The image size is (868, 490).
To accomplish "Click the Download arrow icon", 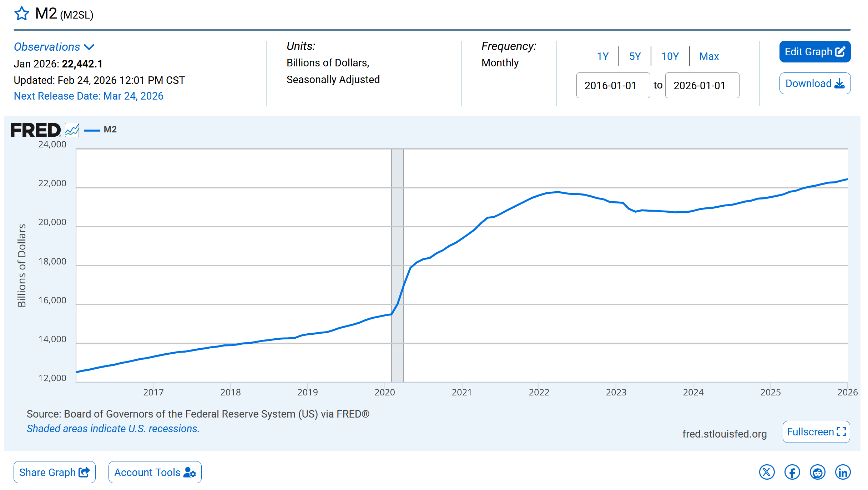I will click(x=839, y=84).
